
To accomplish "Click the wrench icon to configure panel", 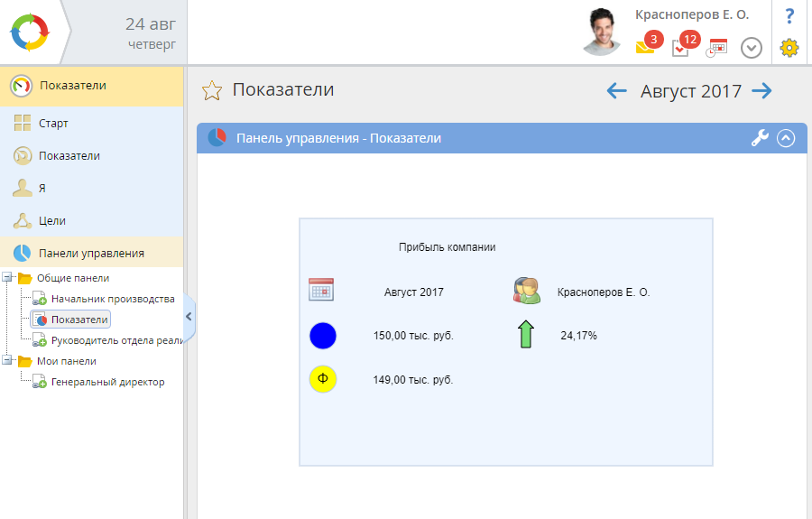I will click(760, 138).
